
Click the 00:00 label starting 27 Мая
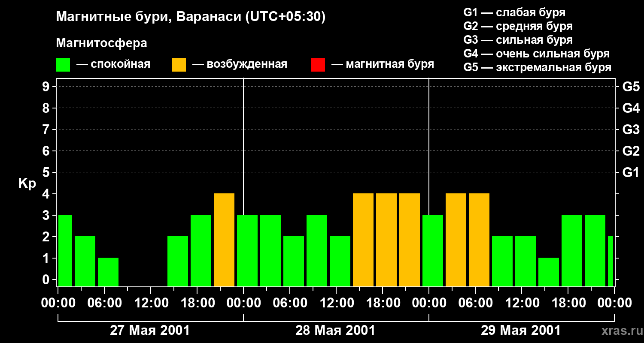[58, 303]
